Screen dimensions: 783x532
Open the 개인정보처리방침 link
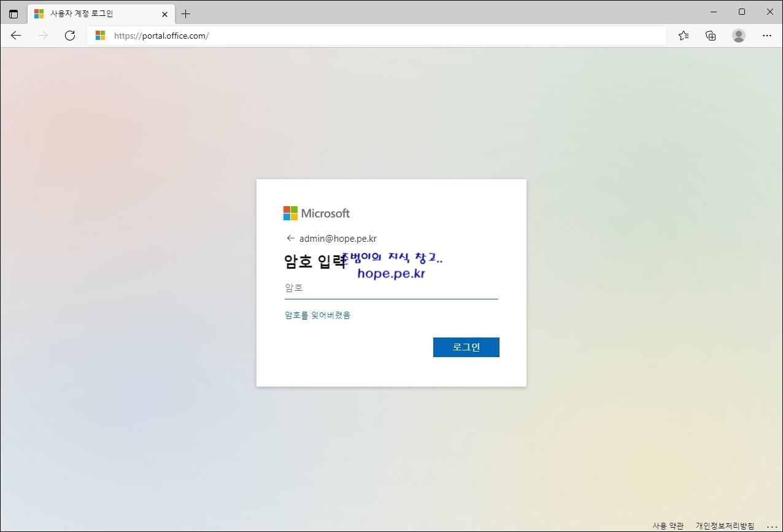725,526
